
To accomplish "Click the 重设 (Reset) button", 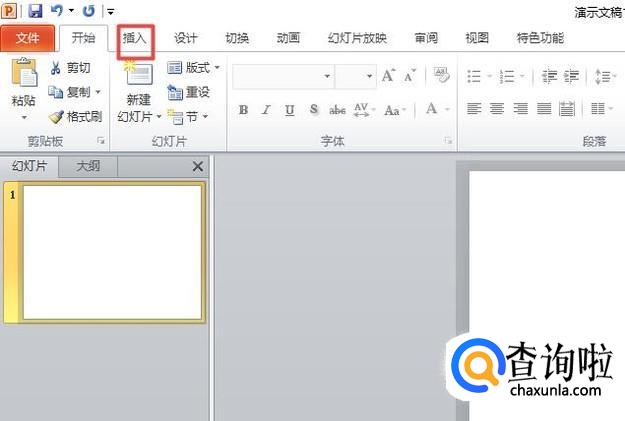I will click(x=189, y=92).
